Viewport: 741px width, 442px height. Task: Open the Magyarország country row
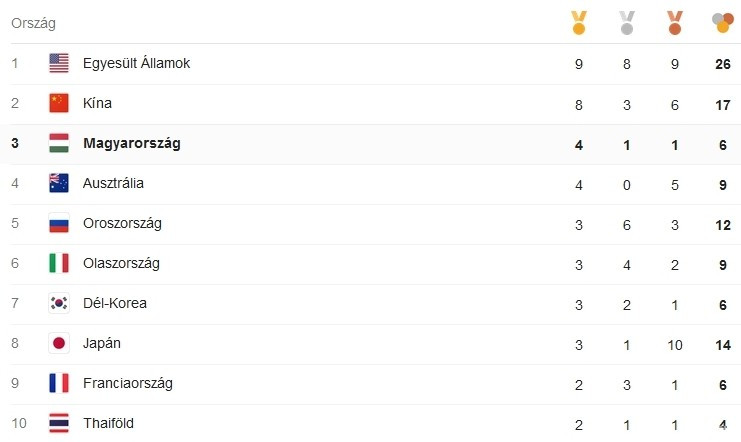131,143
